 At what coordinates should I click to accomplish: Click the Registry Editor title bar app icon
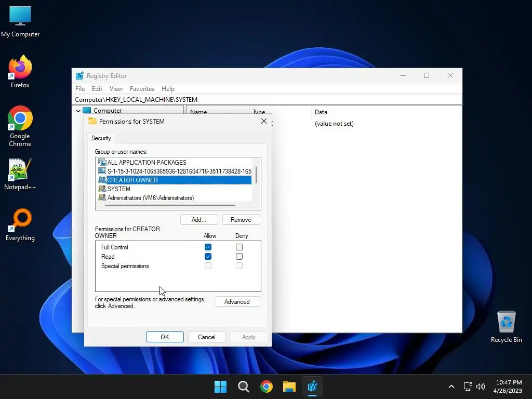(79, 76)
